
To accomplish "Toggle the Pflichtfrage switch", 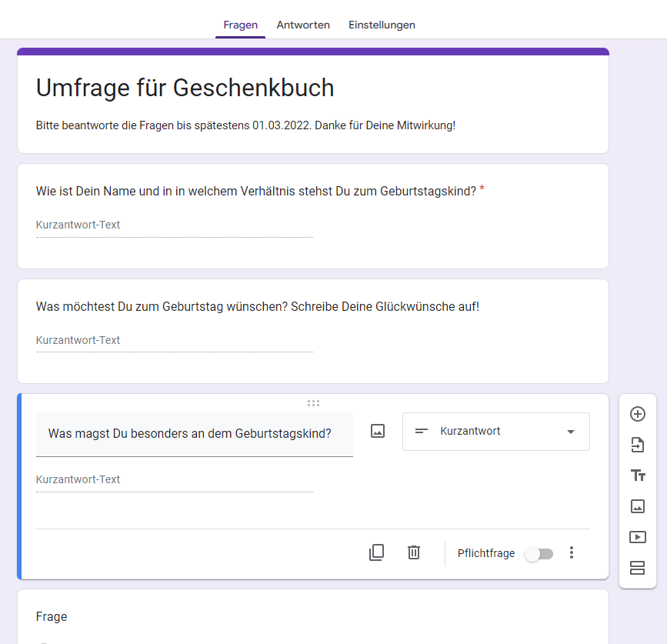I will click(x=539, y=554).
